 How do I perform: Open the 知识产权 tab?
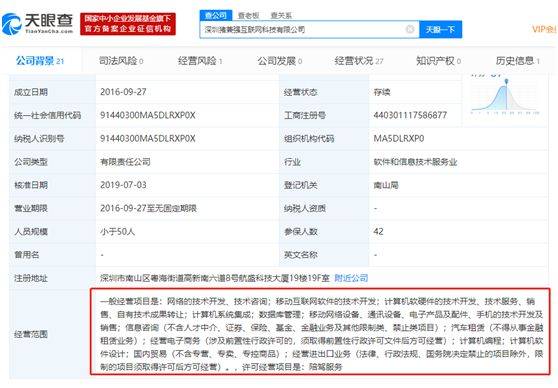438,61
